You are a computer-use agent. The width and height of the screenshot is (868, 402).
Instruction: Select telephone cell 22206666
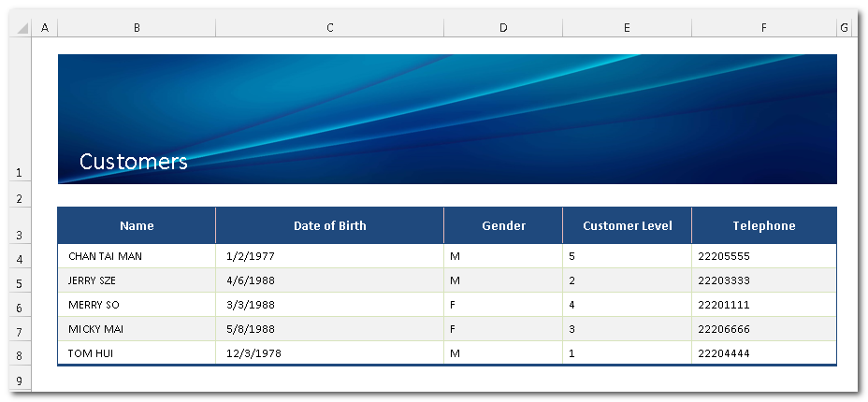click(x=764, y=329)
